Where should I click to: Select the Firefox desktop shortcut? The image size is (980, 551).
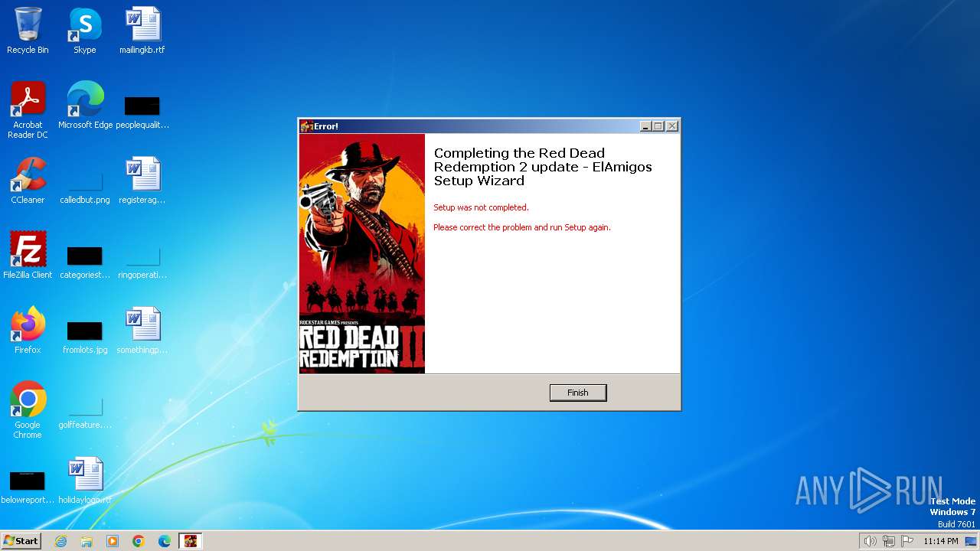28,331
